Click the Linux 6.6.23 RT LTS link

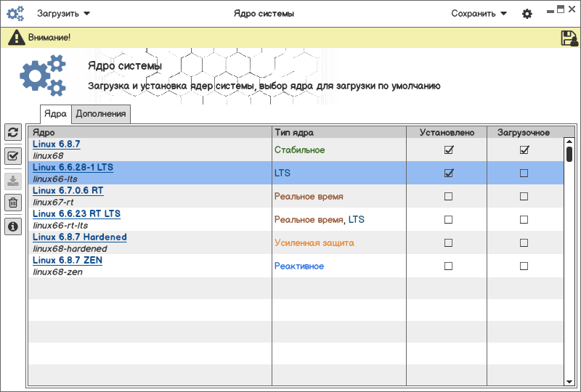pyautogui.click(x=76, y=214)
